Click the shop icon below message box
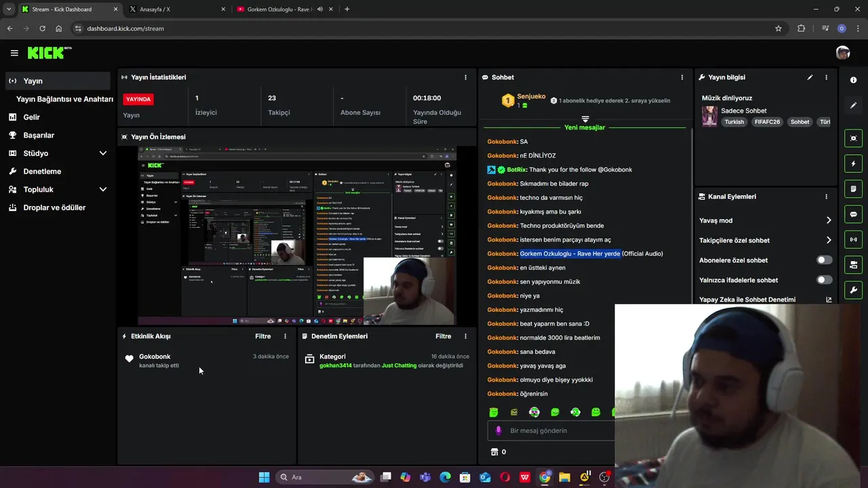The width and height of the screenshot is (868, 488). tap(494, 451)
